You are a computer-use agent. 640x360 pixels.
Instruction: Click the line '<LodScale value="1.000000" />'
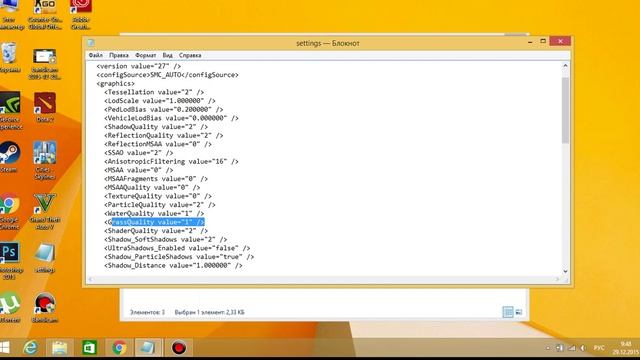tap(160, 101)
